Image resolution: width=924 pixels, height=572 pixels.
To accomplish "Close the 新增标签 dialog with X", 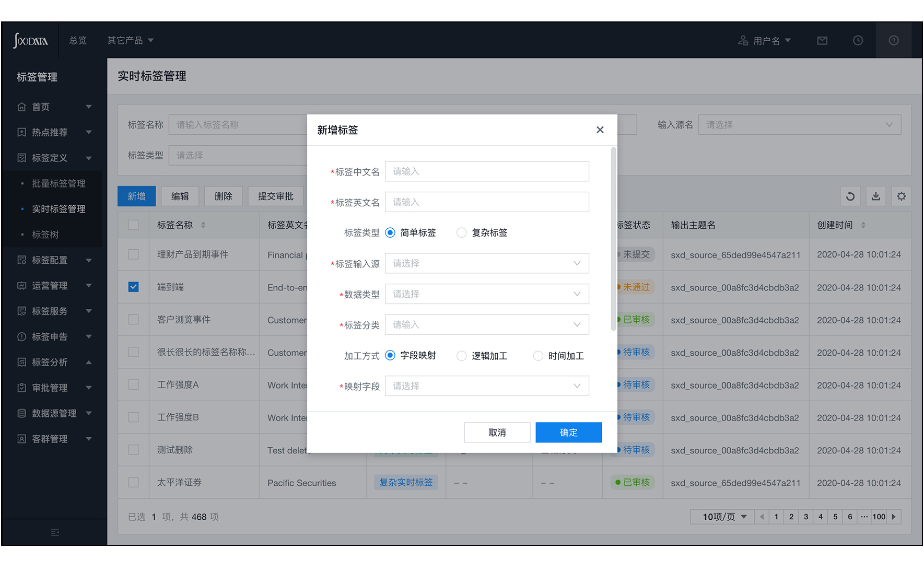I will (600, 130).
